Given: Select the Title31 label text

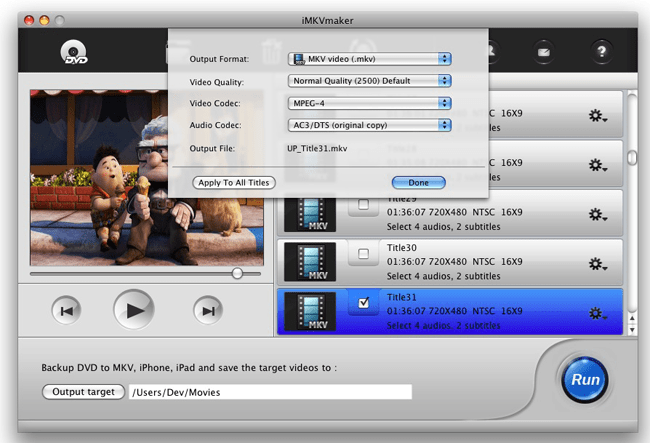Looking at the screenshot, I should (x=402, y=297).
